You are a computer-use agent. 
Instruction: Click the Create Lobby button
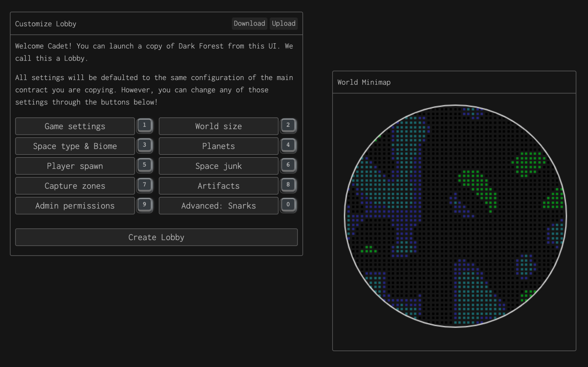click(x=156, y=237)
